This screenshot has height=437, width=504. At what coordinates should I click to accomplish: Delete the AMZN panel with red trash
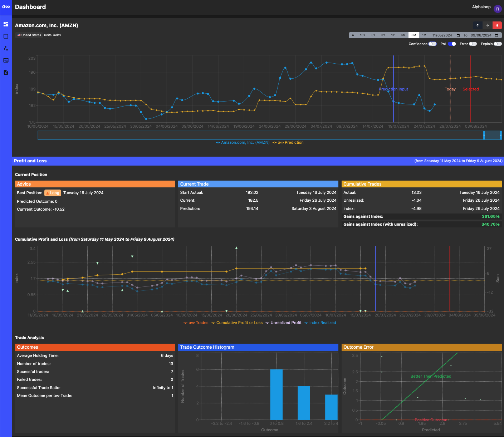(x=497, y=25)
